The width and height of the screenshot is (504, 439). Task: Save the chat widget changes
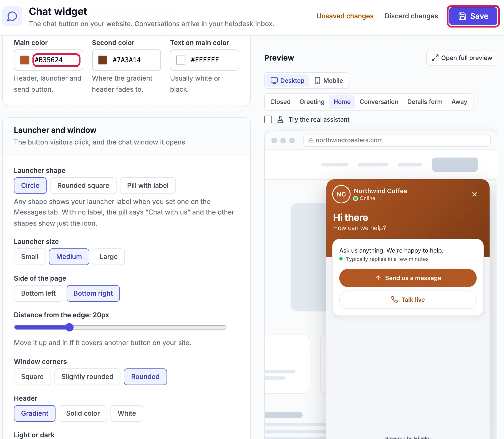(x=473, y=16)
